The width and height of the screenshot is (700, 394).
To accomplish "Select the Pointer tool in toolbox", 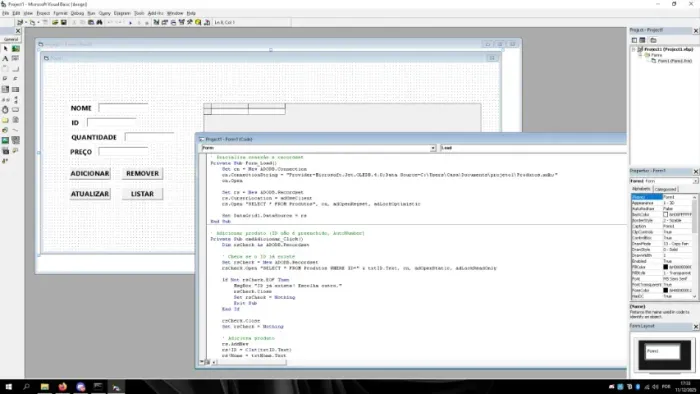I will coord(5,48).
